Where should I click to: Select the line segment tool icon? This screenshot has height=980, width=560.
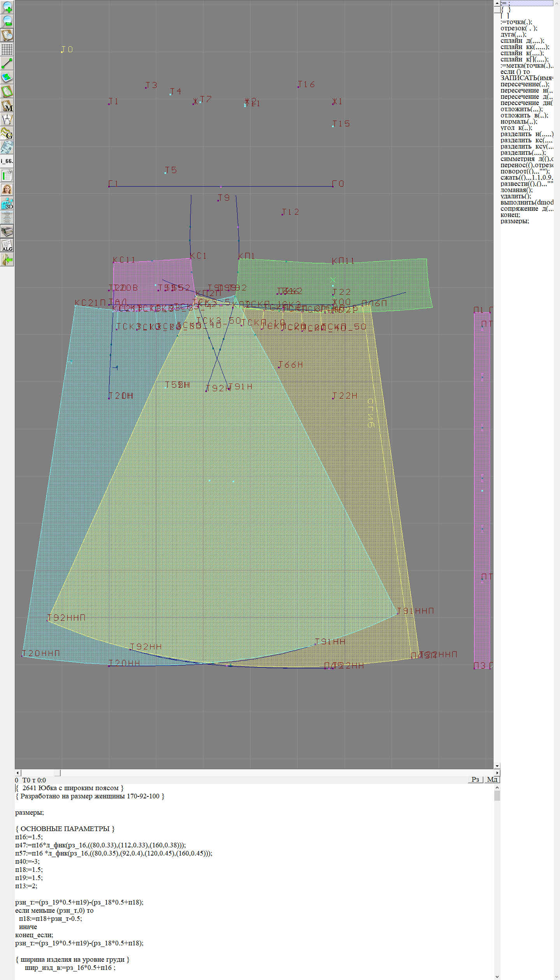point(7,63)
